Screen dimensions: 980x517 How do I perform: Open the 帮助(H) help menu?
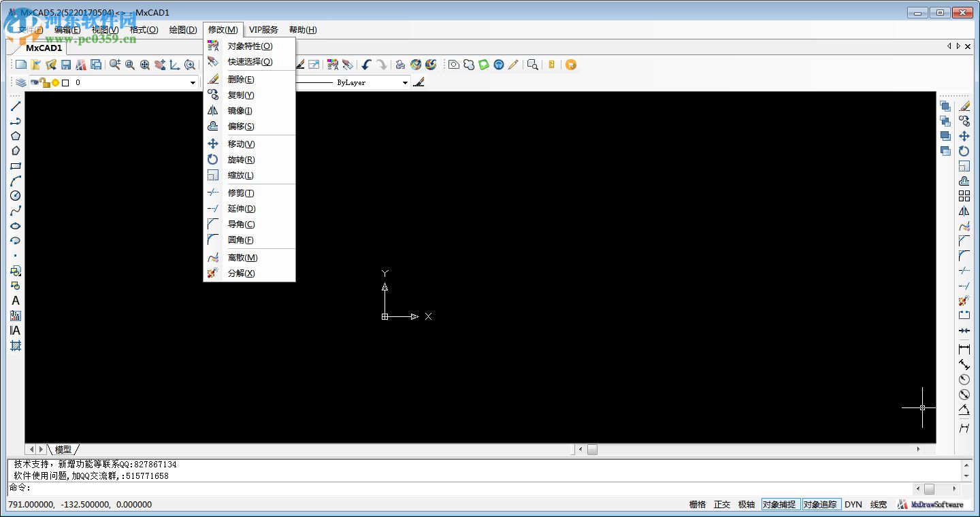[x=303, y=30]
